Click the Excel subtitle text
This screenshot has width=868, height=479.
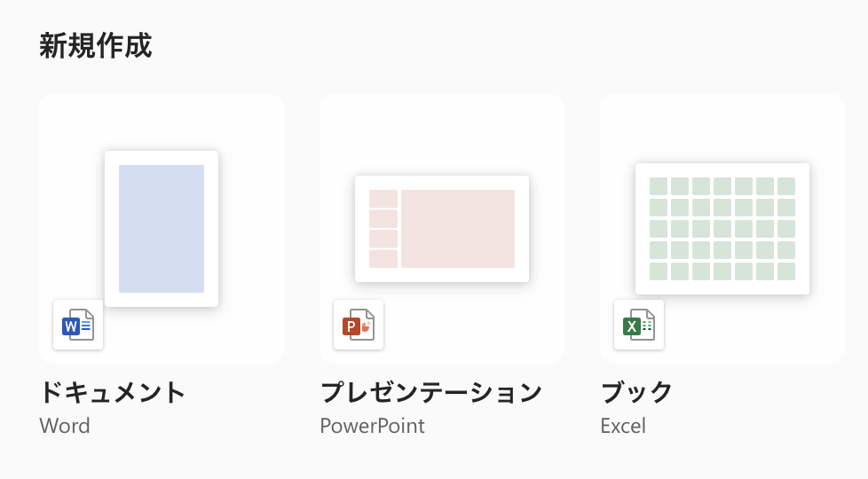623,426
